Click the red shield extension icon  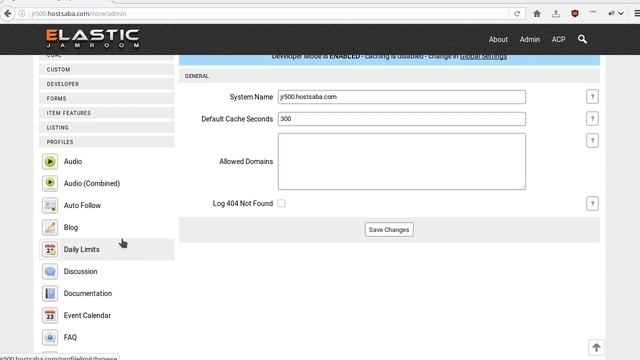(575, 13)
